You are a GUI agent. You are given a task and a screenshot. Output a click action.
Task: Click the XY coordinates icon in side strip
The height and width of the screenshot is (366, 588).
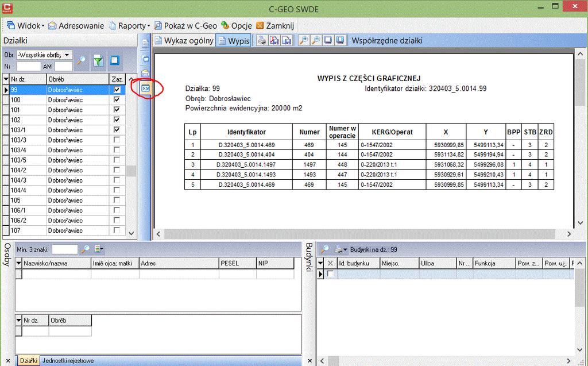pos(145,88)
